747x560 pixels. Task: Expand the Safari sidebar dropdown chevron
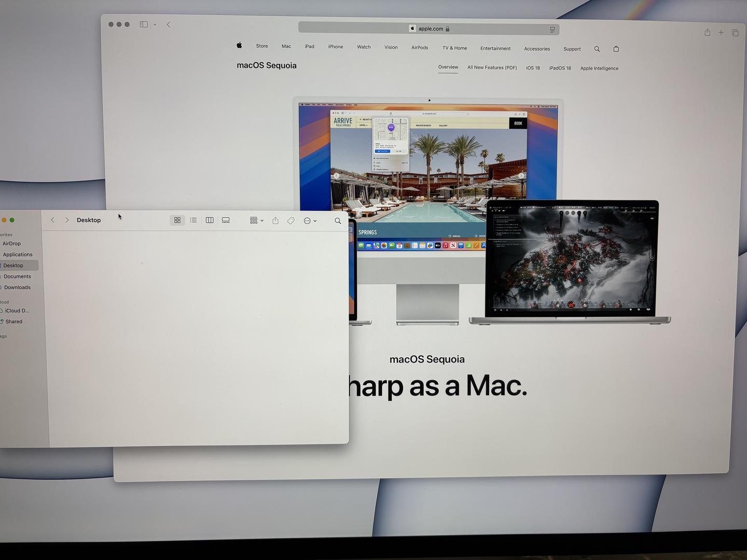pyautogui.click(x=155, y=24)
